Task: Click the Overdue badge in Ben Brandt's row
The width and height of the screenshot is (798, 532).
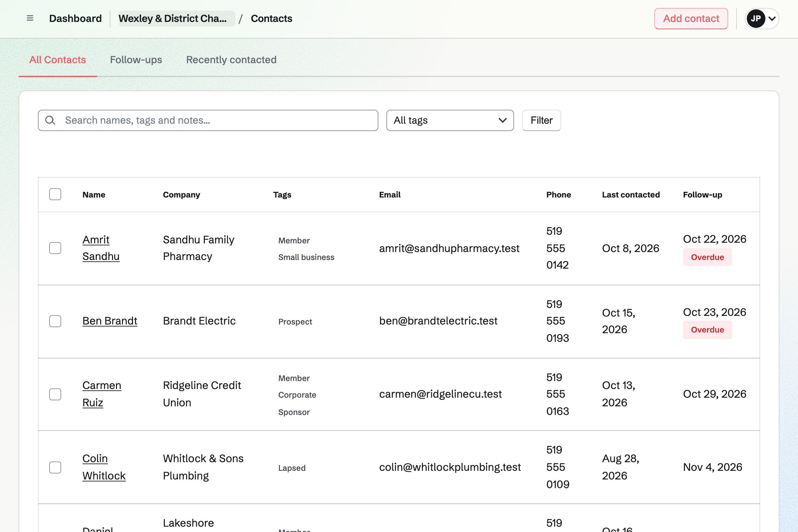Action: pos(708,330)
